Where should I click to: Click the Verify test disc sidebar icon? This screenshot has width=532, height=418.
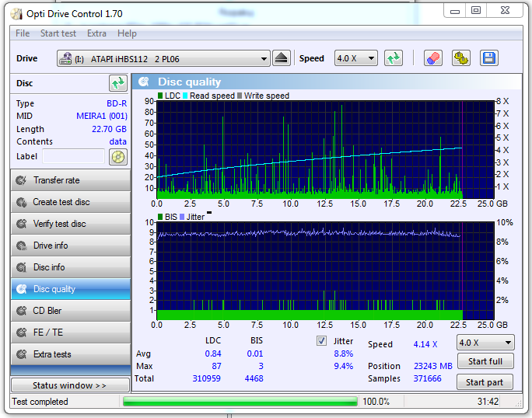(x=21, y=224)
